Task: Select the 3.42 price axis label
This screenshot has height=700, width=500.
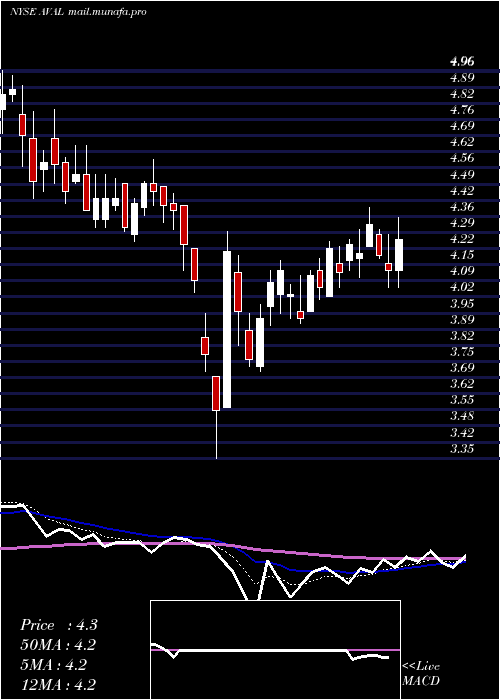Action: click(x=462, y=433)
